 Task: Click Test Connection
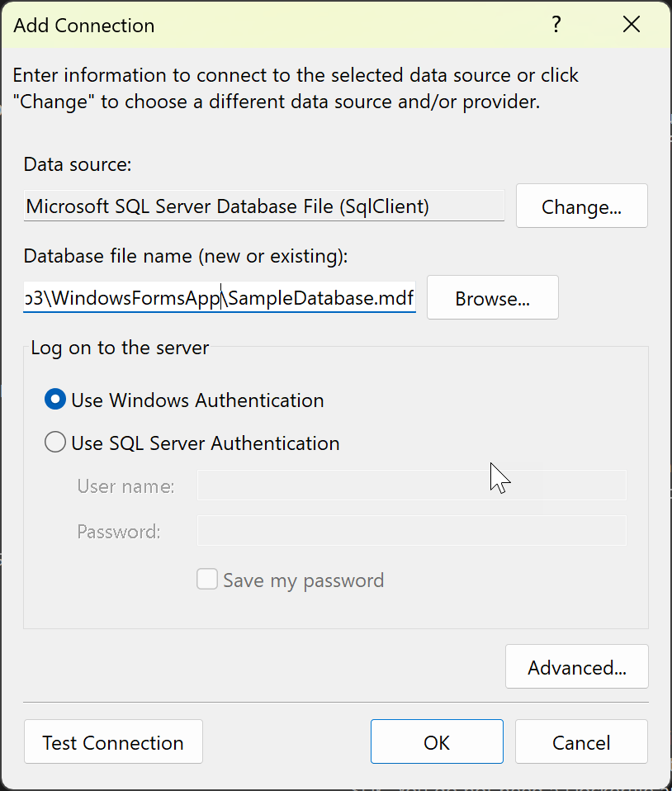point(113,741)
